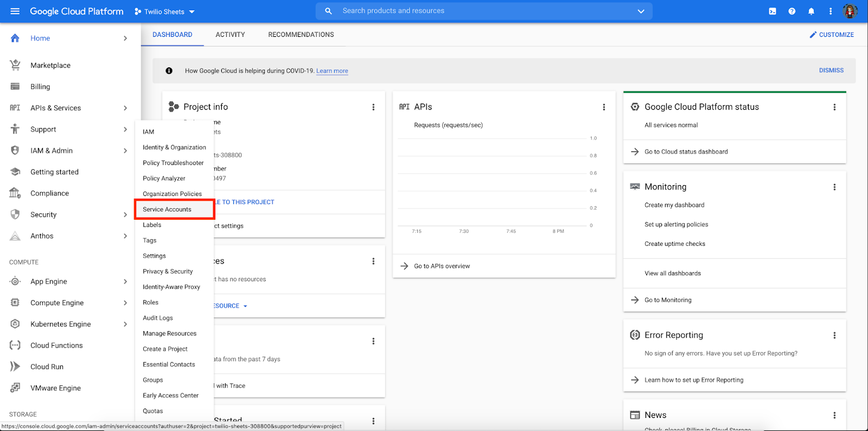Open the top bar three-dot settings menu
This screenshot has height=431, width=868.
[831, 11]
